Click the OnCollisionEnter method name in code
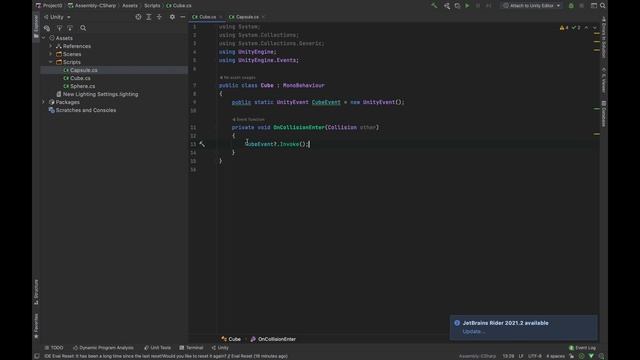The width and height of the screenshot is (640, 360). coord(299,127)
